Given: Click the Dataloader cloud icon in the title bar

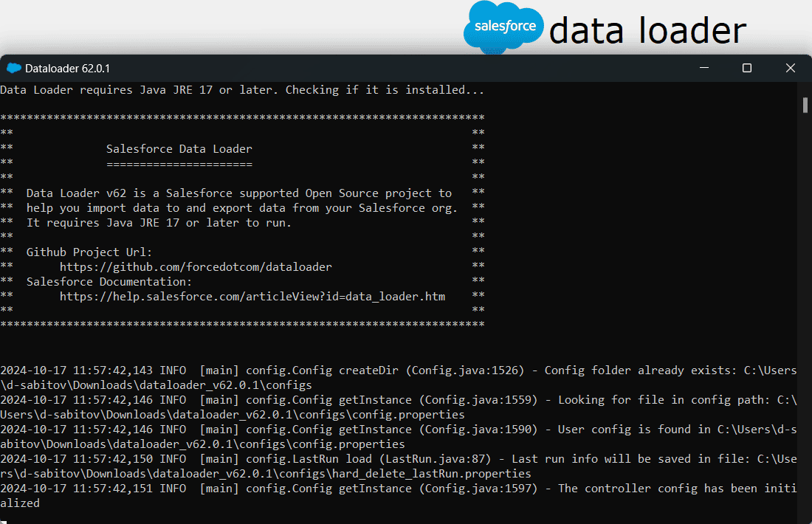Looking at the screenshot, I should [x=13, y=68].
